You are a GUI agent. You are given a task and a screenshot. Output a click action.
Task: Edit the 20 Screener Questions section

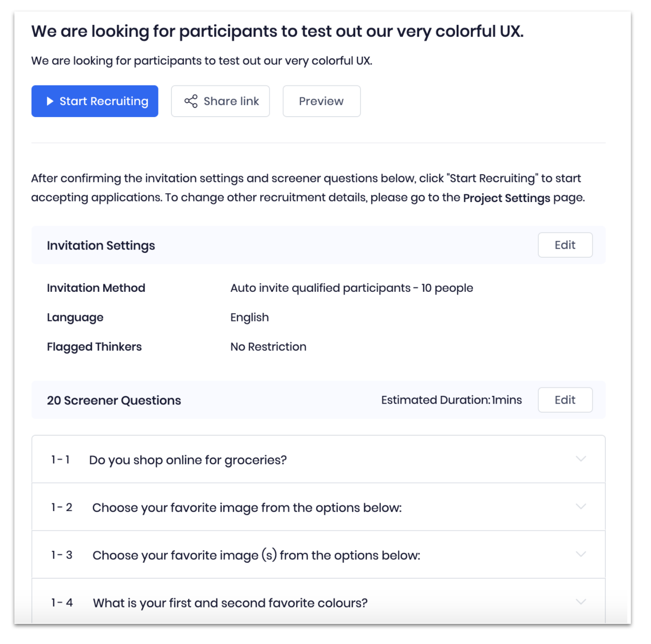point(565,400)
